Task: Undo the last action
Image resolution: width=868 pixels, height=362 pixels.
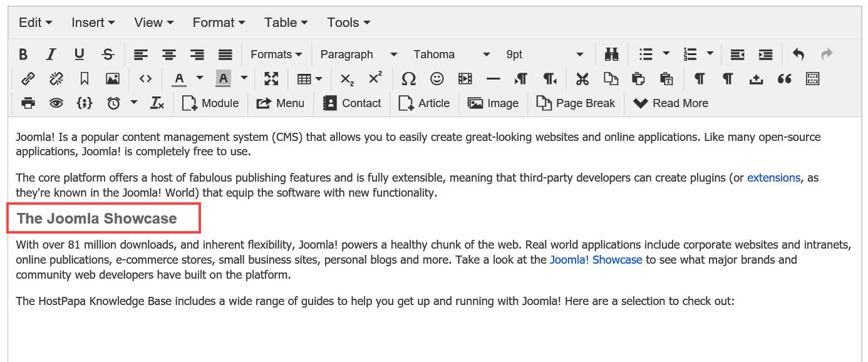Action: pyautogui.click(x=798, y=54)
